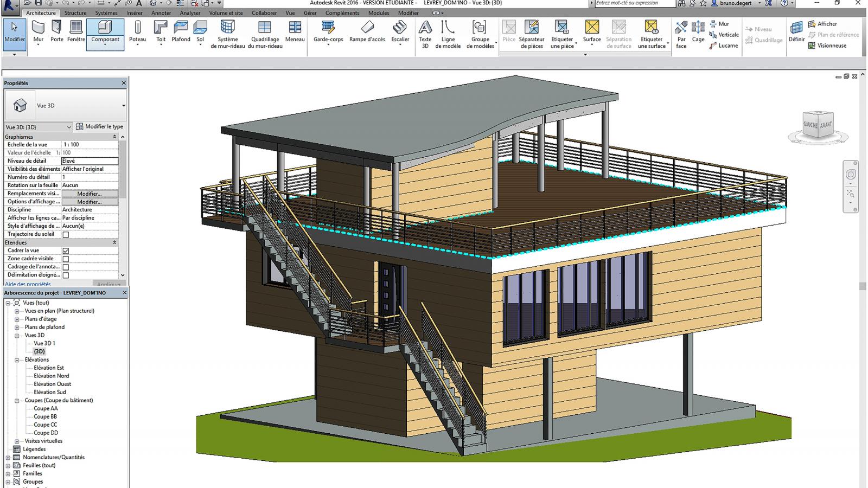This screenshot has width=868, height=488.
Task: Open Elévation Nord view in tree
Action: [52, 376]
